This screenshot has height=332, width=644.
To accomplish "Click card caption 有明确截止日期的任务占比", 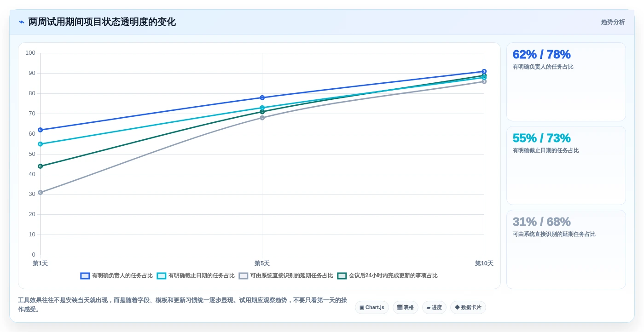I will pos(545,150).
